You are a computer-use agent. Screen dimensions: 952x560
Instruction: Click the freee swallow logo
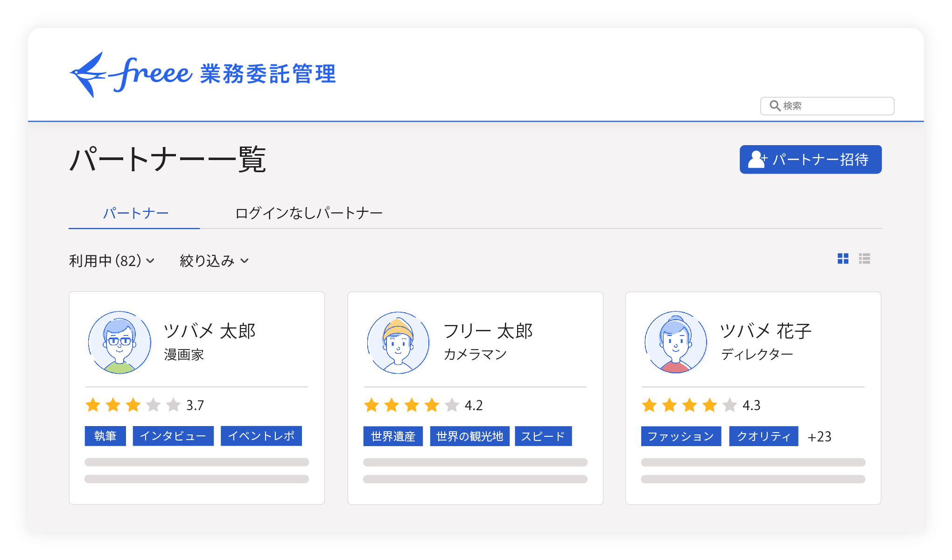click(88, 75)
